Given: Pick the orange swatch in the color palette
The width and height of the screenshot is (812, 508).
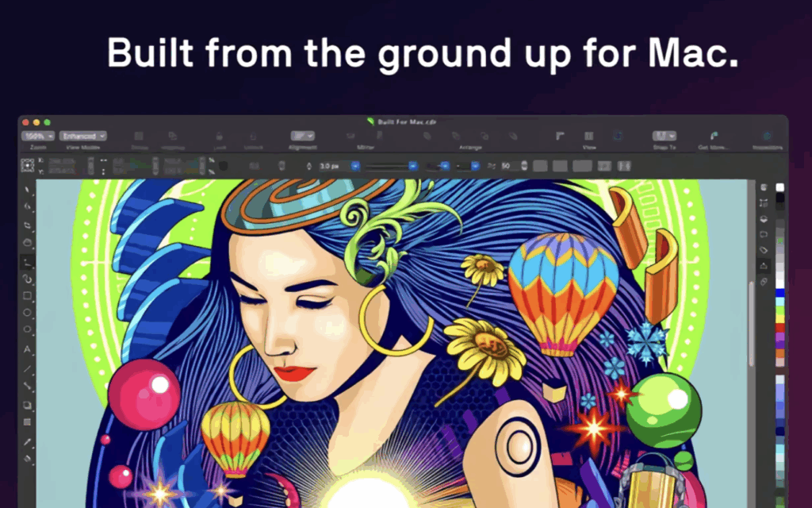Looking at the screenshot, I should (780, 353).
